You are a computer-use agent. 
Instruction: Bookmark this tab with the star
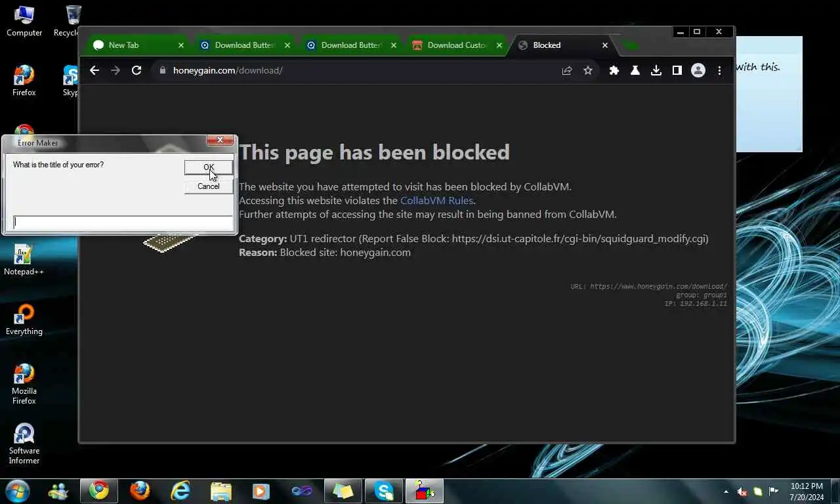[x=588, y=70]
